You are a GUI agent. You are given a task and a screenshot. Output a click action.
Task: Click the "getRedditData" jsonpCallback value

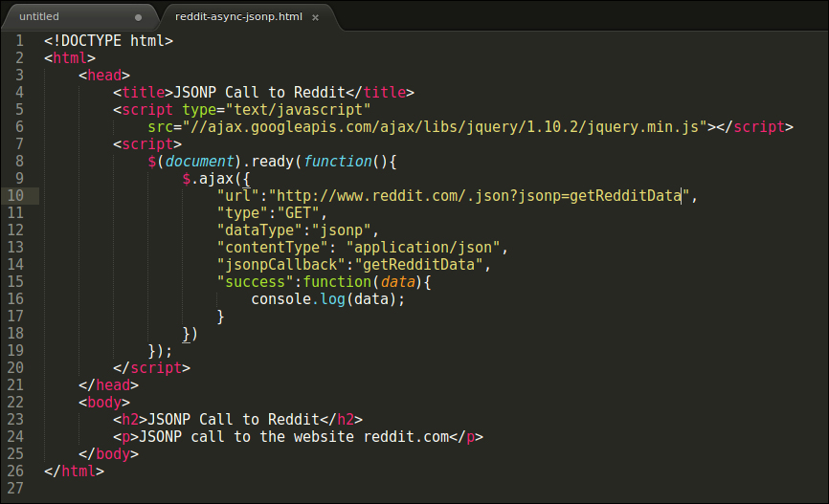pos(418,265)
